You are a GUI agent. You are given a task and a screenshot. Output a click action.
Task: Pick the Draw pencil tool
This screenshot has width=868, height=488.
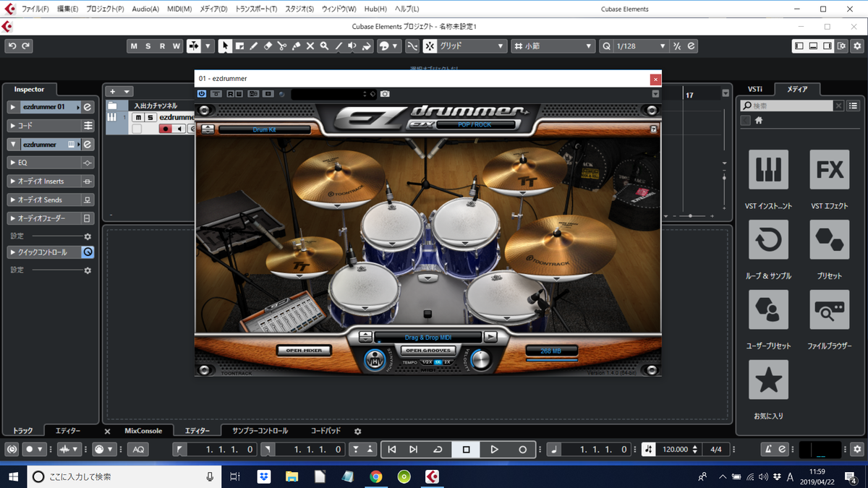254,46
